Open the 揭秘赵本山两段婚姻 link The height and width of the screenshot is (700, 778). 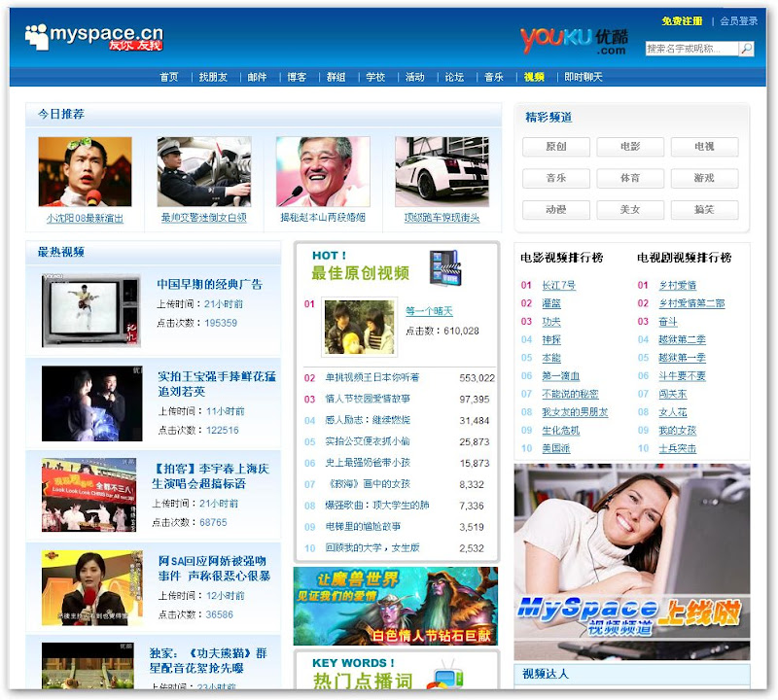(x=323, y=218)
